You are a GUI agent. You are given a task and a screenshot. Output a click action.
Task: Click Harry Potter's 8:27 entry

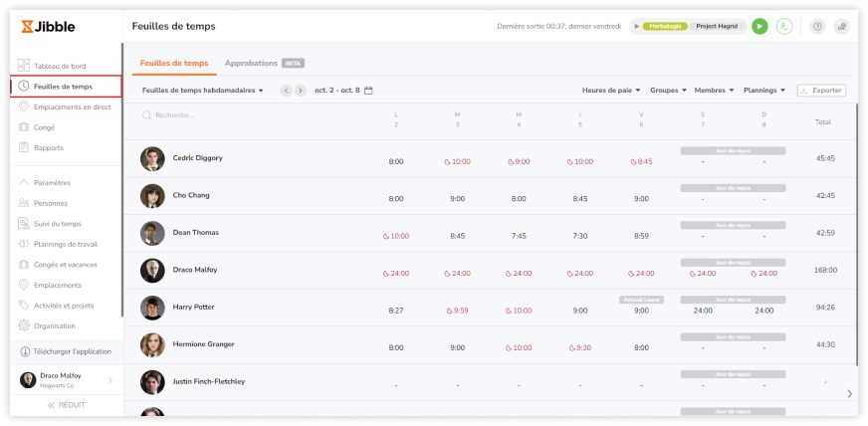(396, 311)
